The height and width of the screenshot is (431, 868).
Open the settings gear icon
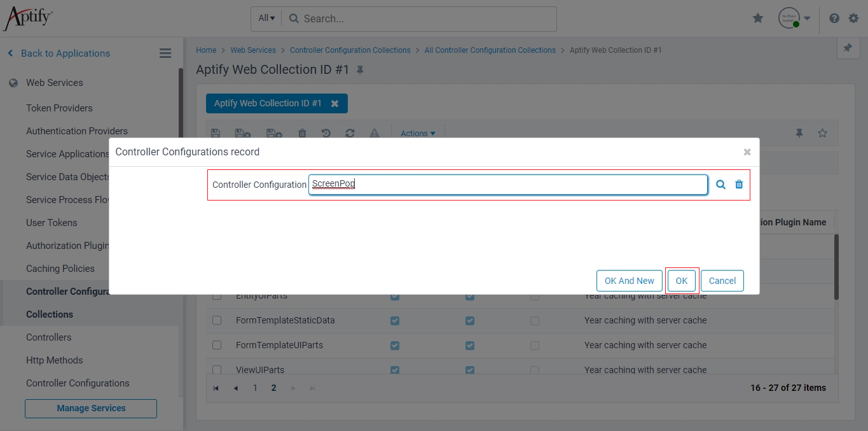[853, 18]
